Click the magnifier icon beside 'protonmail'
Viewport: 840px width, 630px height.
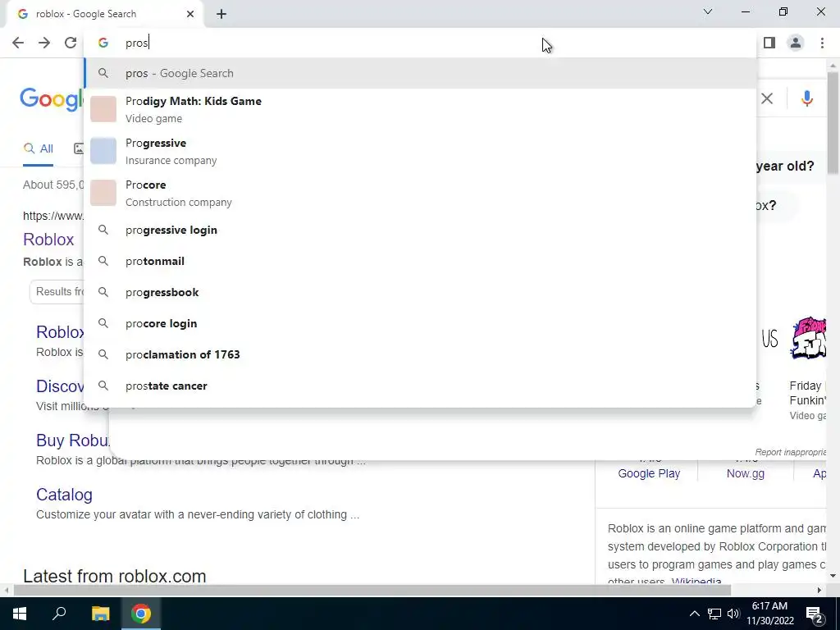[x=103, y=261]
